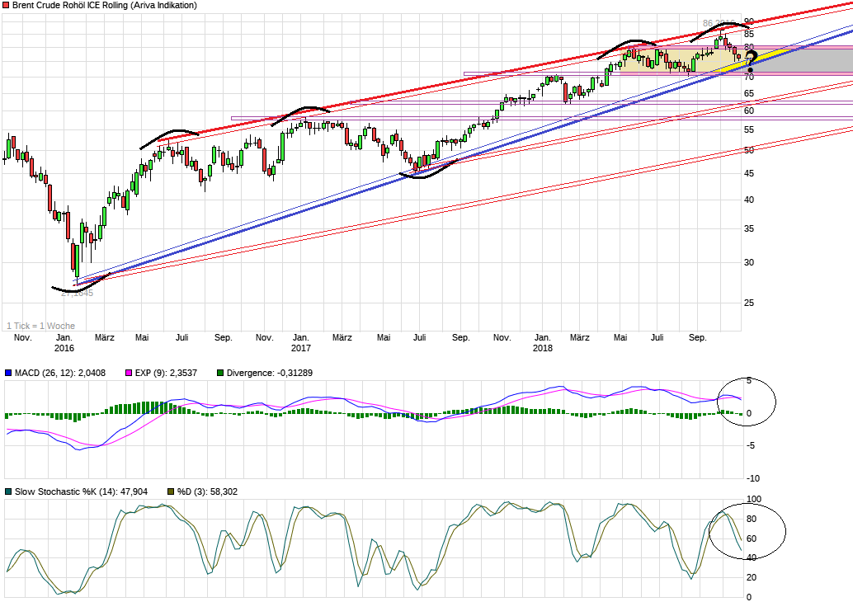Screen dimensions: 853x616
Task: Click the red Brent Crude legend square icon
Action: point(7,6)
